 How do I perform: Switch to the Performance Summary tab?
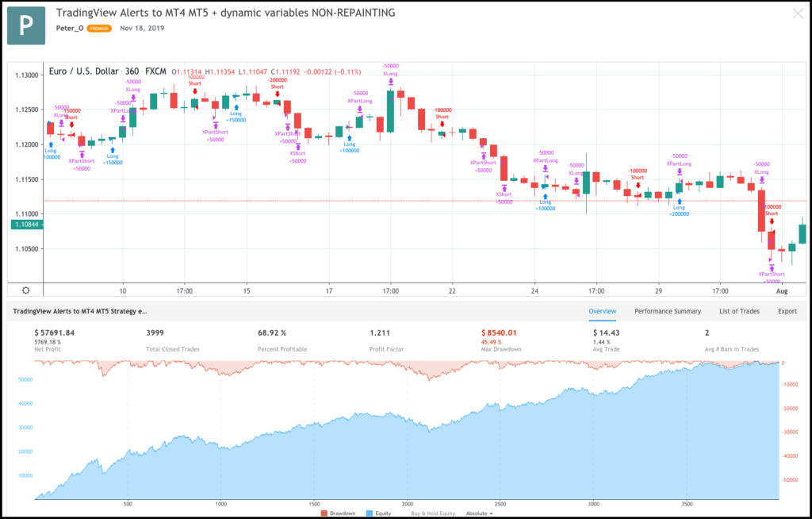[x=668, y=311]
